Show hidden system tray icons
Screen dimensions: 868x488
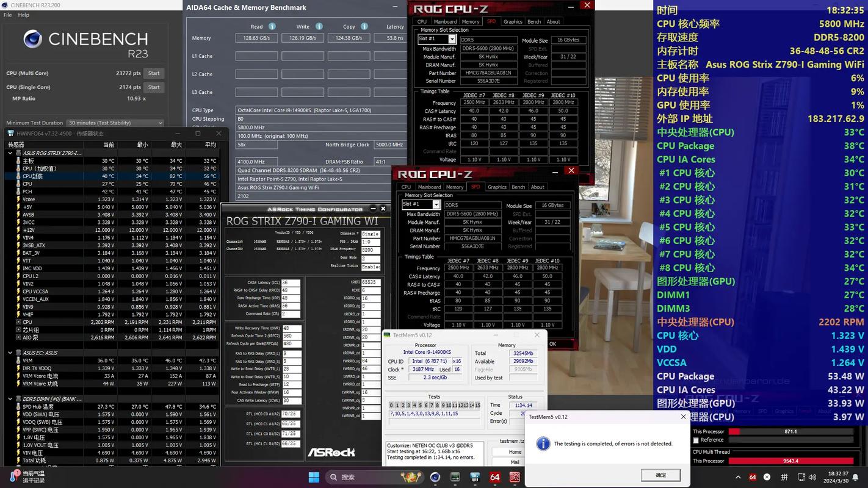pyautogui.click(x=738, y=477)
